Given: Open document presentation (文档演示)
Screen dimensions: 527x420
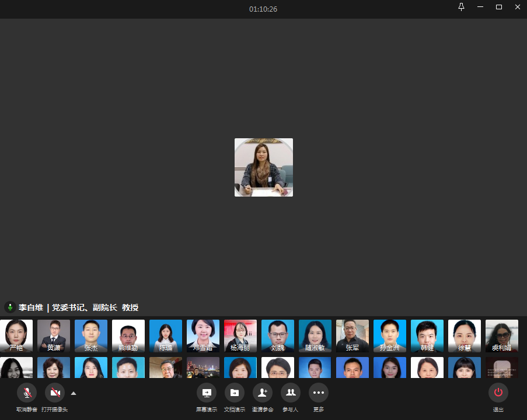Looking at the screenshot, I should [x=235, y=393].
